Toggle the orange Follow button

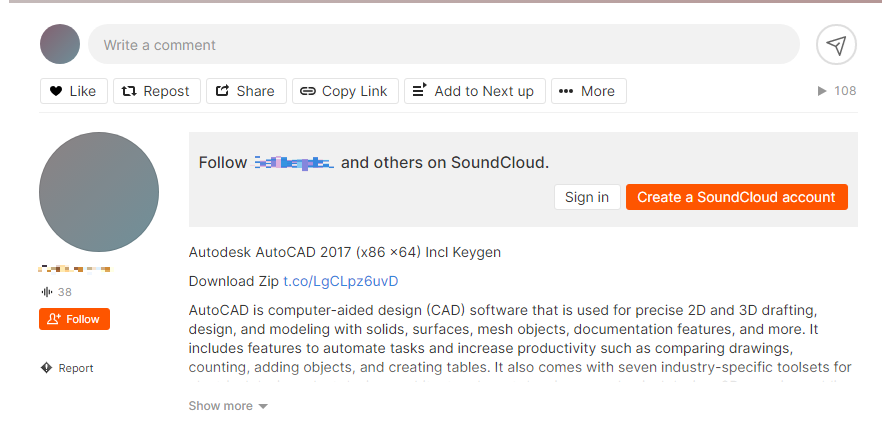(74, 319)
